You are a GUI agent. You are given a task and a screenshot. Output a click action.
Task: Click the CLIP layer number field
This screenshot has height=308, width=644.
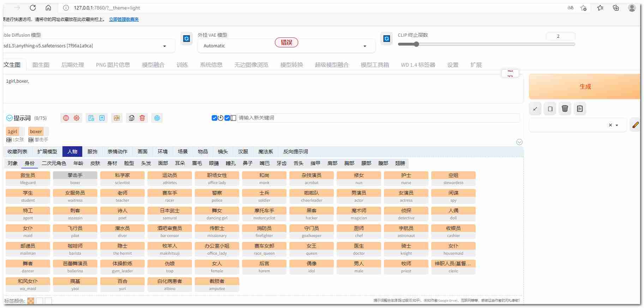(x=560, y=36)
